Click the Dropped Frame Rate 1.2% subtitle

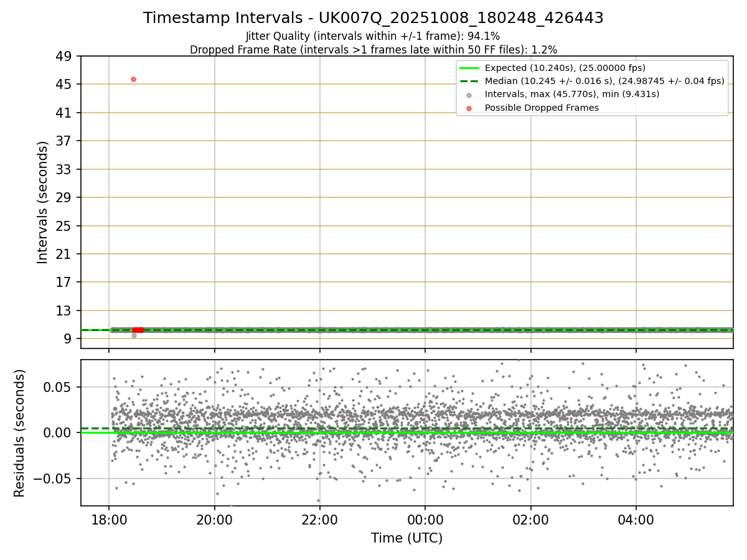(x=374, y=49)
